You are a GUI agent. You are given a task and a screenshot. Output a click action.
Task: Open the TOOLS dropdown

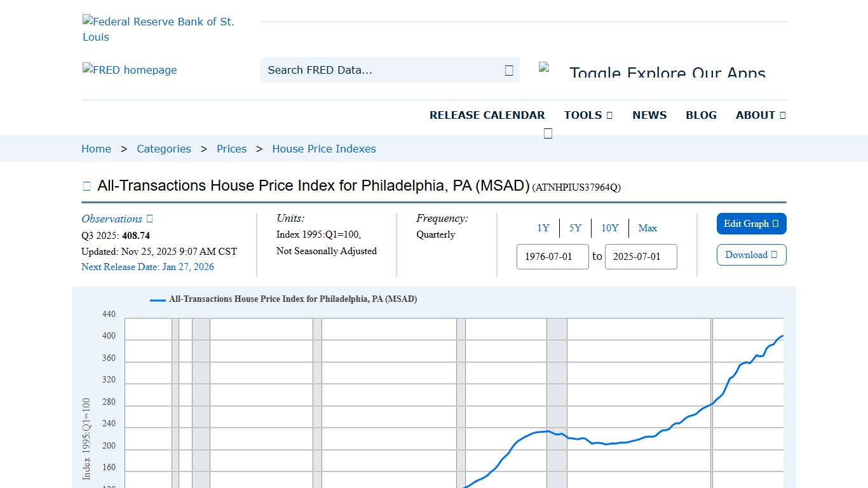point(588,115)
